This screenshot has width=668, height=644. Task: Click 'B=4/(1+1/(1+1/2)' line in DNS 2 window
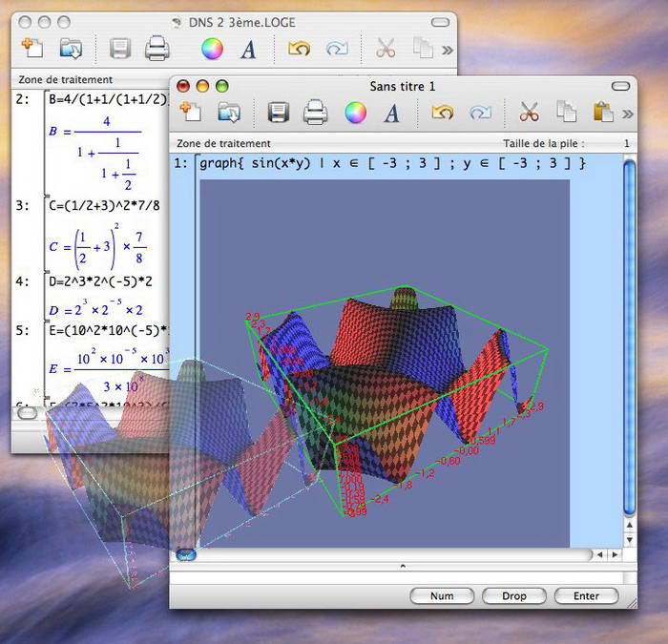pyautogui.click(x=108, y=99)
